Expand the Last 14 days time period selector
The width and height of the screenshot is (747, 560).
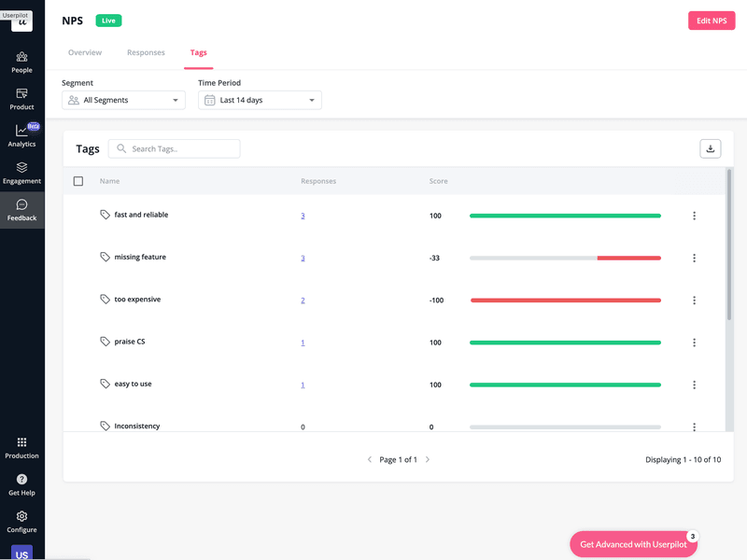tap(259, 99)
